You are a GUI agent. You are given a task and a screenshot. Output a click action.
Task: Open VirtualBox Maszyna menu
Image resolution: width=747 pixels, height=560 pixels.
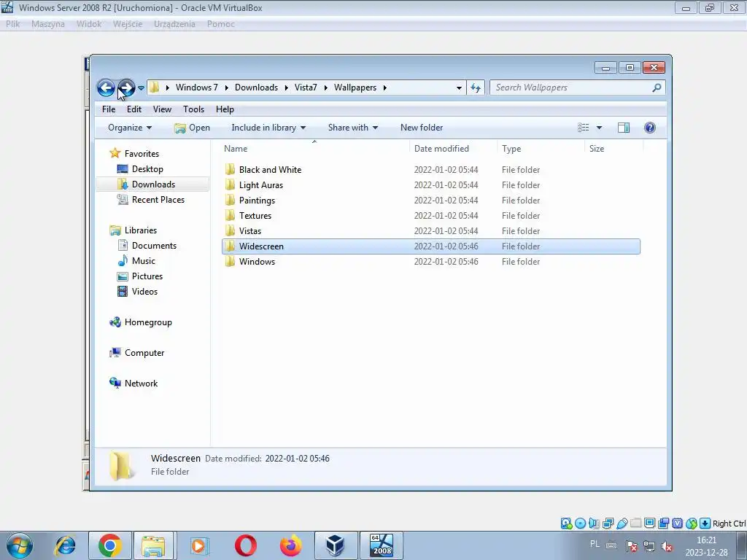pyautogui.click(x=47, y=24)
